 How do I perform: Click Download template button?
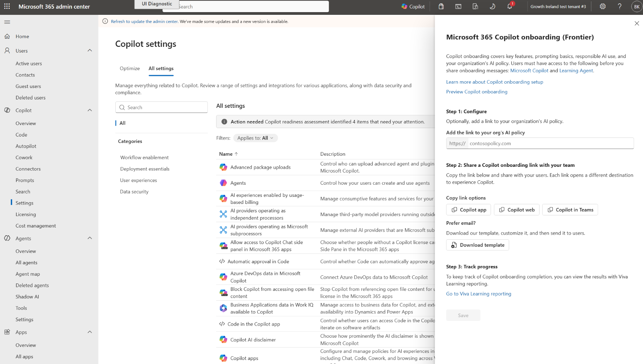(477, 245)
